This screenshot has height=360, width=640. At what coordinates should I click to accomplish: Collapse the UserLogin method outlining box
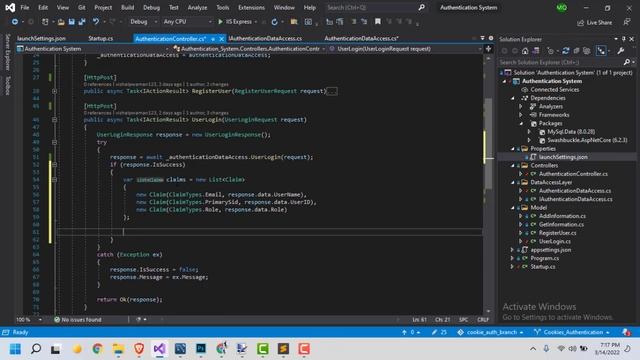[x=54, y=120]
